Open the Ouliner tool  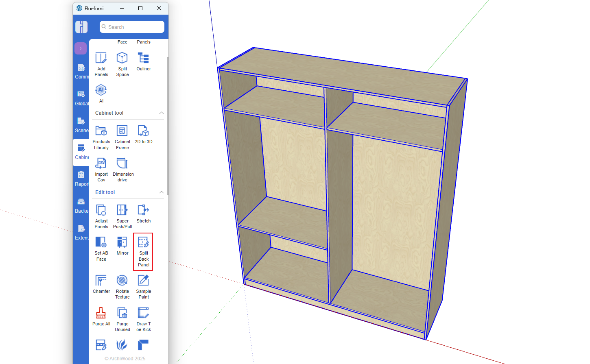pyautogui.click(x=143, y=62)
